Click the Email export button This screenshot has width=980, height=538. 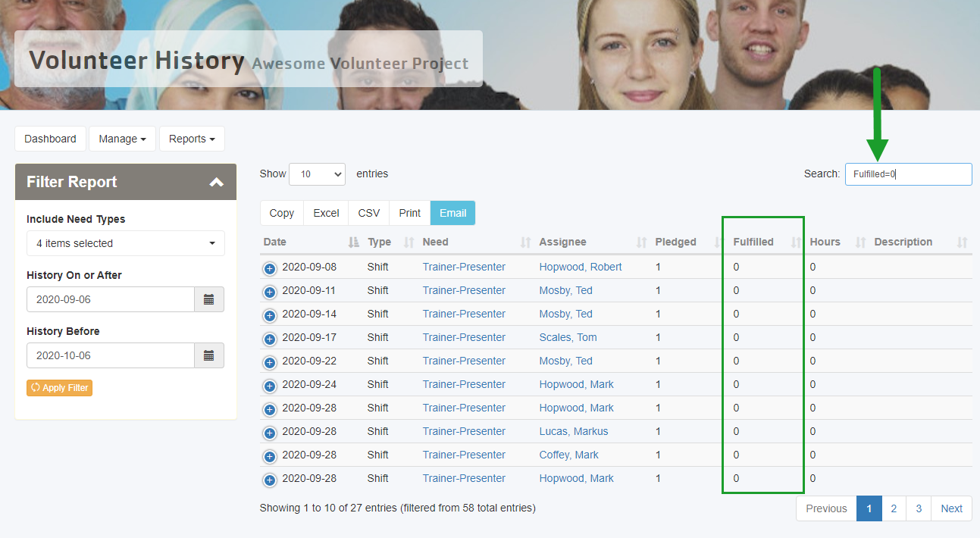(452, 213)
